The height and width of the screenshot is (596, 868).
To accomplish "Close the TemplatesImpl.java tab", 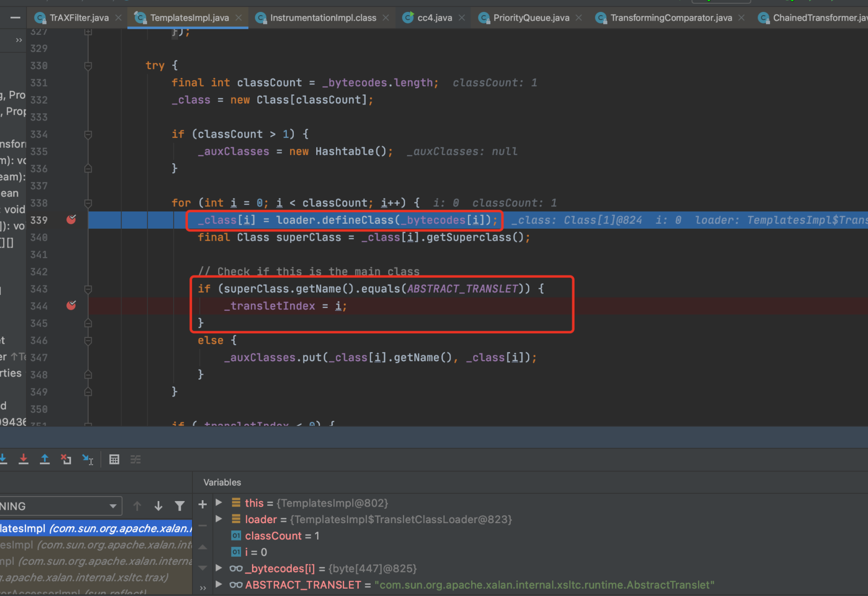I will click(238, 18).
